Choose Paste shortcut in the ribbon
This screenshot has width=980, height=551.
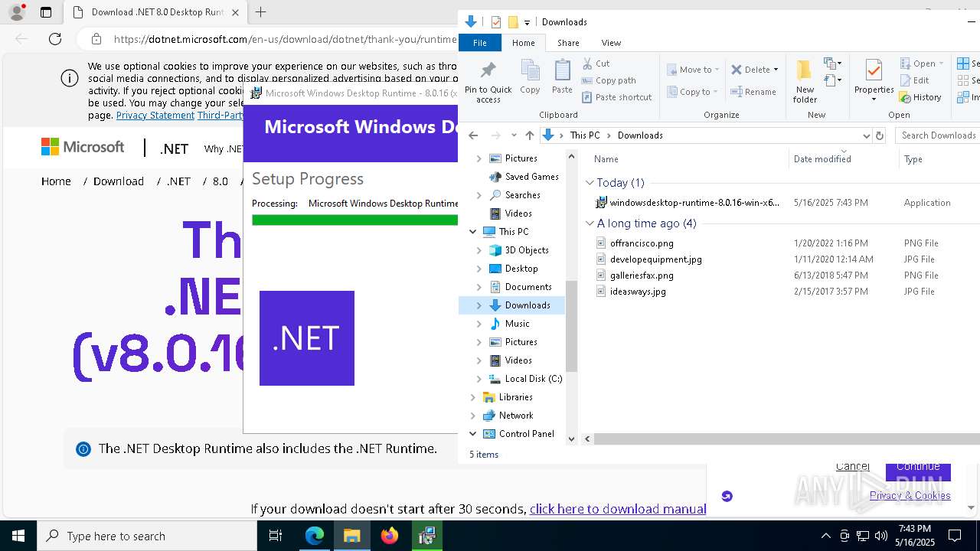(617, 97)
